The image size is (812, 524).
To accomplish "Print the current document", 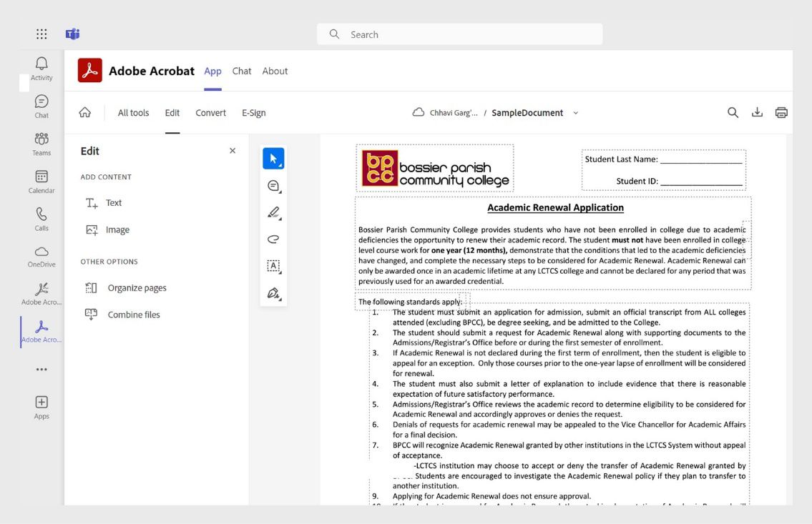I will 781,112.
